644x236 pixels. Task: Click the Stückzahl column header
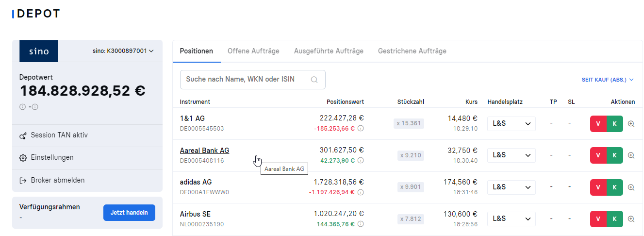click(411, 102)
